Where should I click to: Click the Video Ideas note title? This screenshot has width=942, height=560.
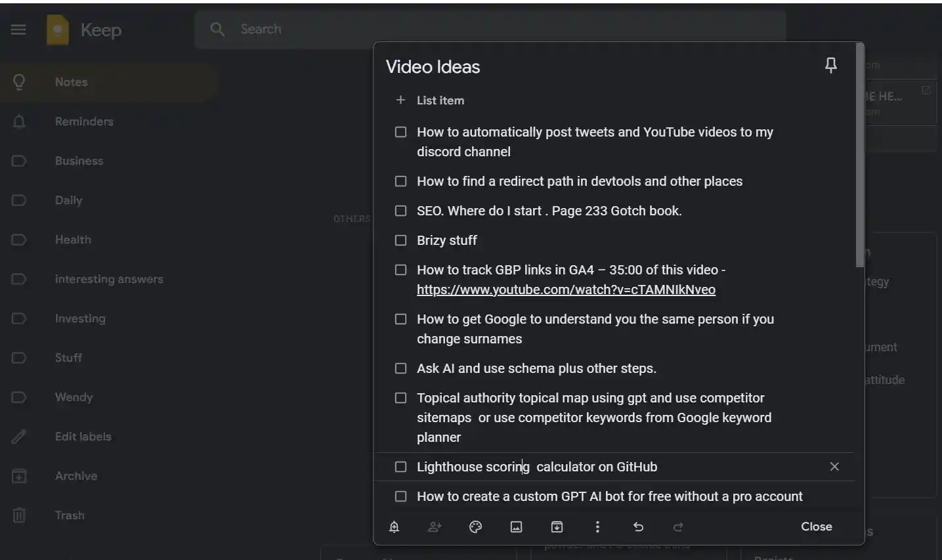433,67
